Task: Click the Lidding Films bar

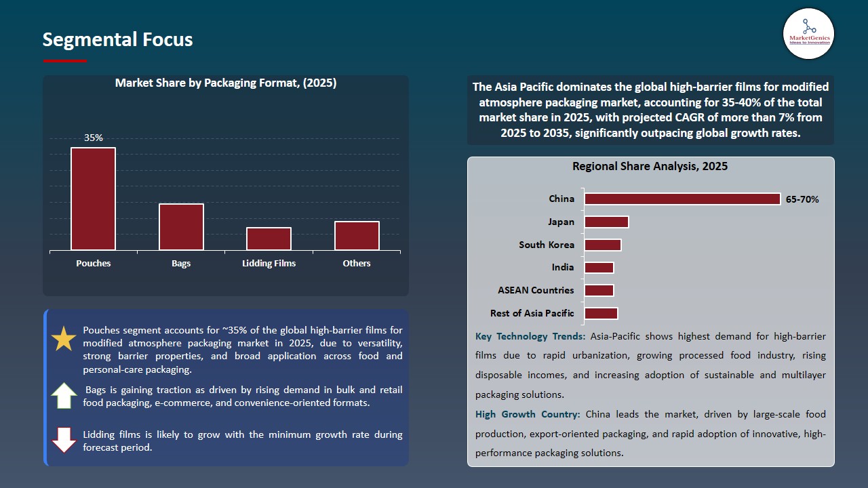Action: [x=269, y=239]
